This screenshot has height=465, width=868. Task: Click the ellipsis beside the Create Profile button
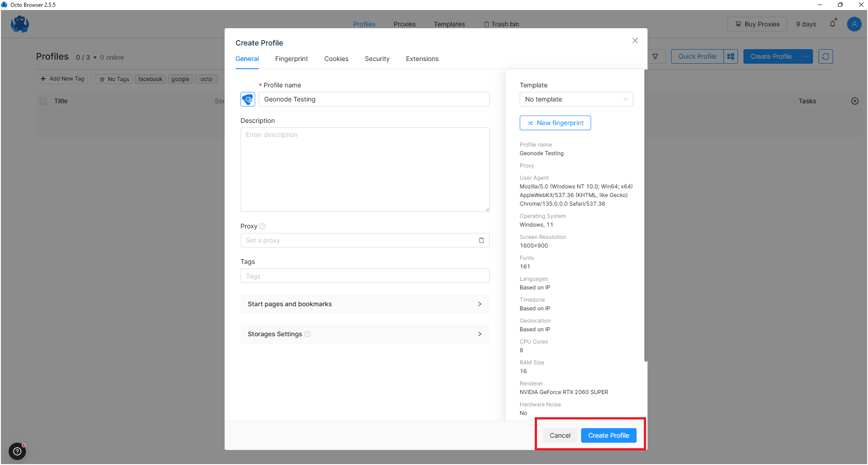click(806, 56)
